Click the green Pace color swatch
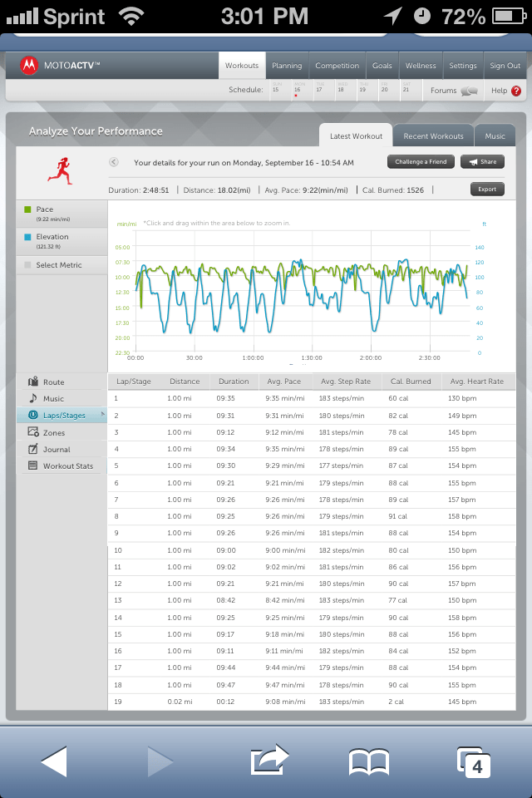 click(27, 209)
